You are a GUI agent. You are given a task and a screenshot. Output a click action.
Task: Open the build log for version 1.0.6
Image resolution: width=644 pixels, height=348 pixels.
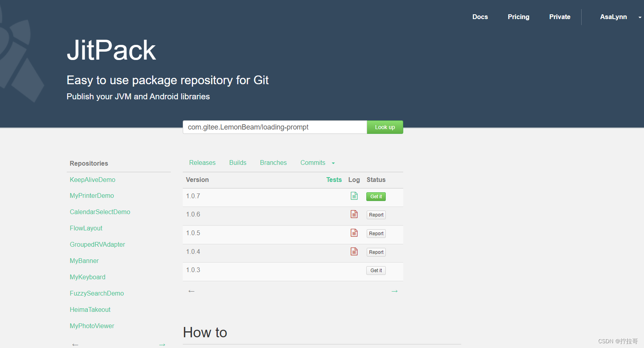pos(354,214)
